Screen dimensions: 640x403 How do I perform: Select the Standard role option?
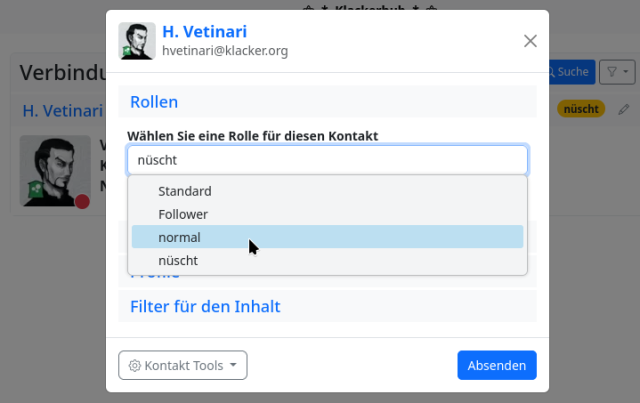(x=184, y=190)
